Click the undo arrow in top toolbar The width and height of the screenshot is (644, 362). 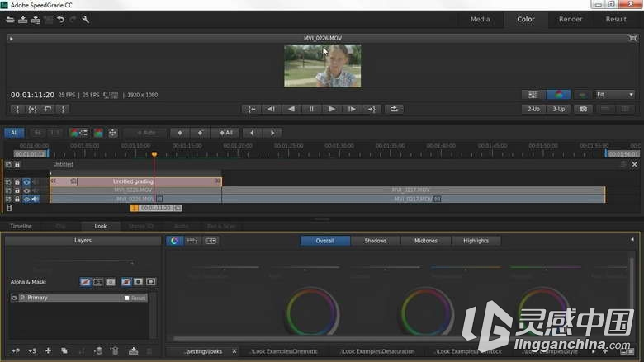[x=61, y=19]
